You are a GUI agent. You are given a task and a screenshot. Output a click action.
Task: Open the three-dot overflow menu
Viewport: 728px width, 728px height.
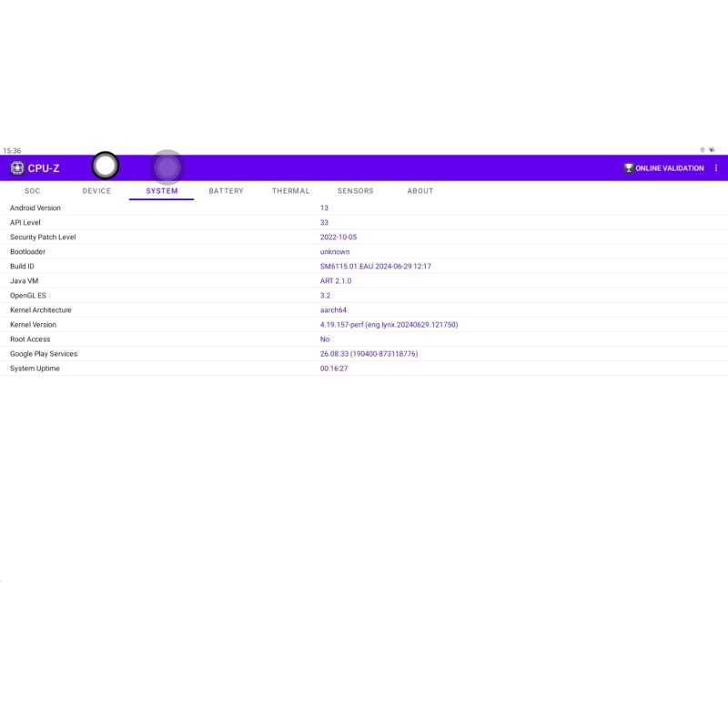tap(716, 168)
